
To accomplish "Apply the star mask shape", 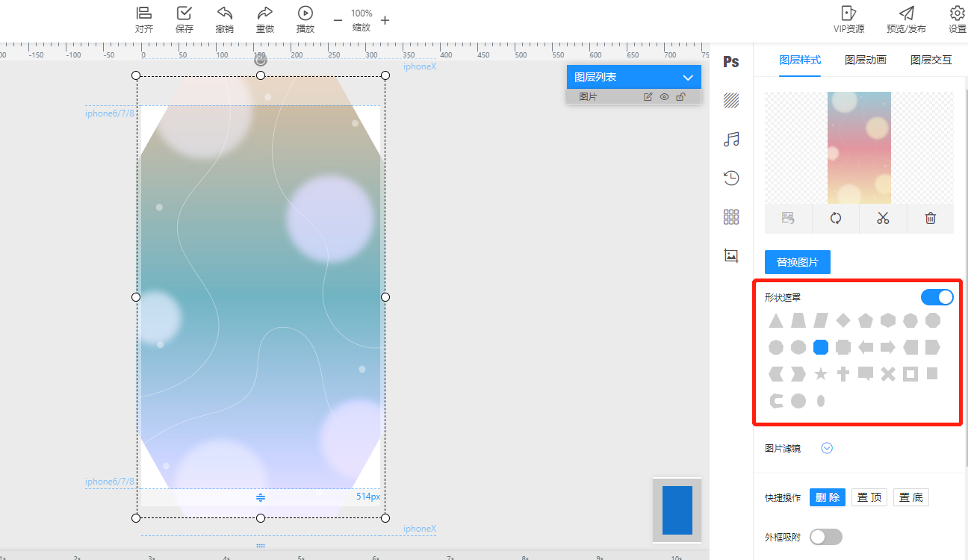I will [821, 374].
